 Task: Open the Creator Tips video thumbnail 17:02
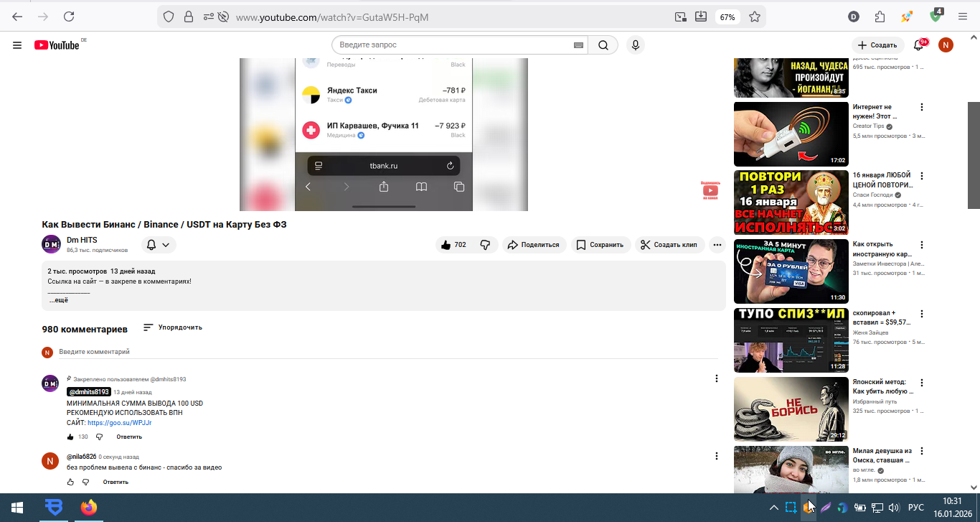[791, 134]
